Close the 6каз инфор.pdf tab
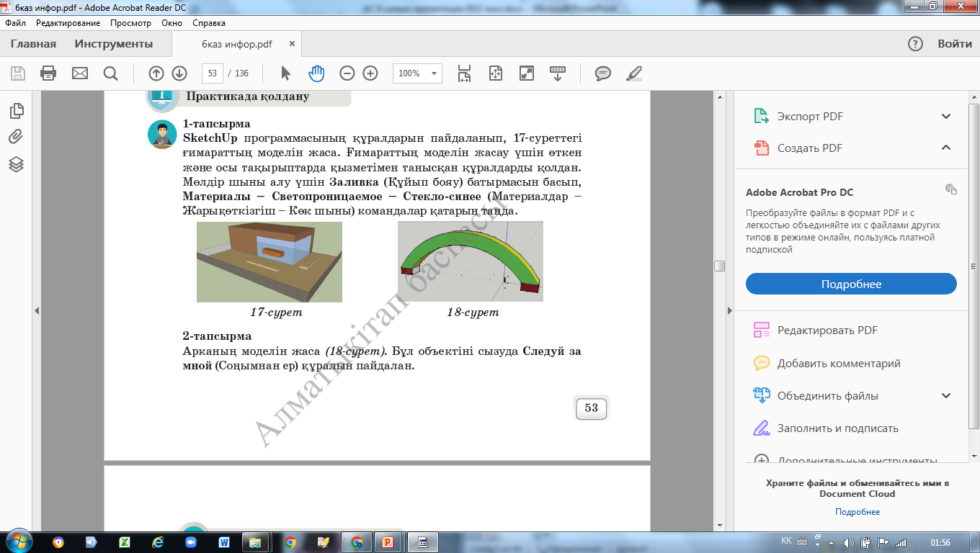 (x=292, y=44)
